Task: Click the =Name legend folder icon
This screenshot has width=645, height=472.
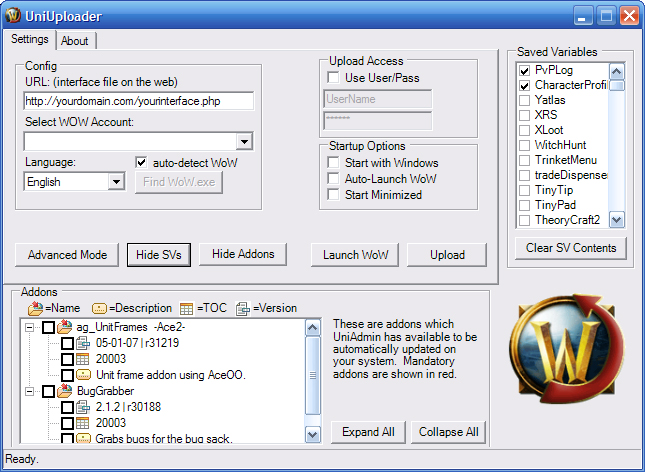Action: tap(36, 308)
